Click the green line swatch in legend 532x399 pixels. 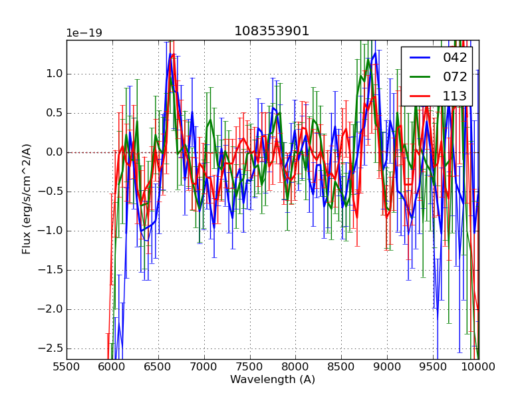[420, 76]
